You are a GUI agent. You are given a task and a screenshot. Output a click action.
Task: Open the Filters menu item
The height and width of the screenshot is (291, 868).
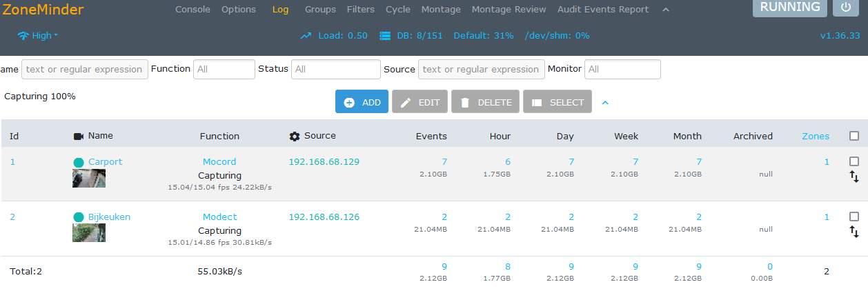[x=361, y=10]
